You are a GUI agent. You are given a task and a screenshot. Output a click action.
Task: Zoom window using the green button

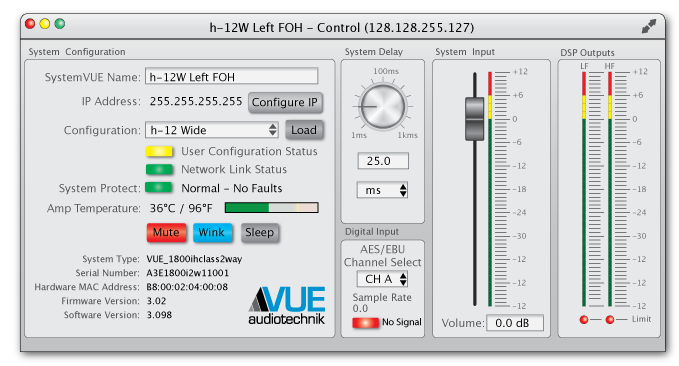[60, 24]
